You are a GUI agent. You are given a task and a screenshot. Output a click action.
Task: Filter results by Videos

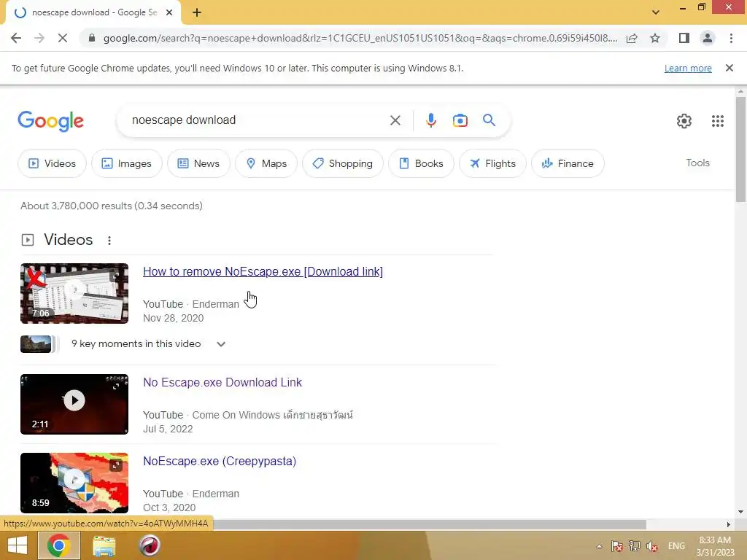click(x=52, y=163)
